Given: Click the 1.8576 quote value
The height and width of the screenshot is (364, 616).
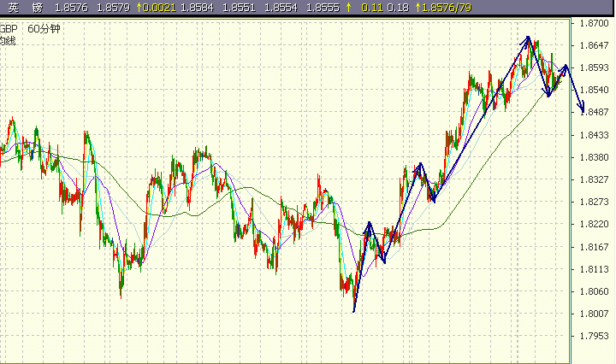Looking at the screenshot, I should coord(71,8).
